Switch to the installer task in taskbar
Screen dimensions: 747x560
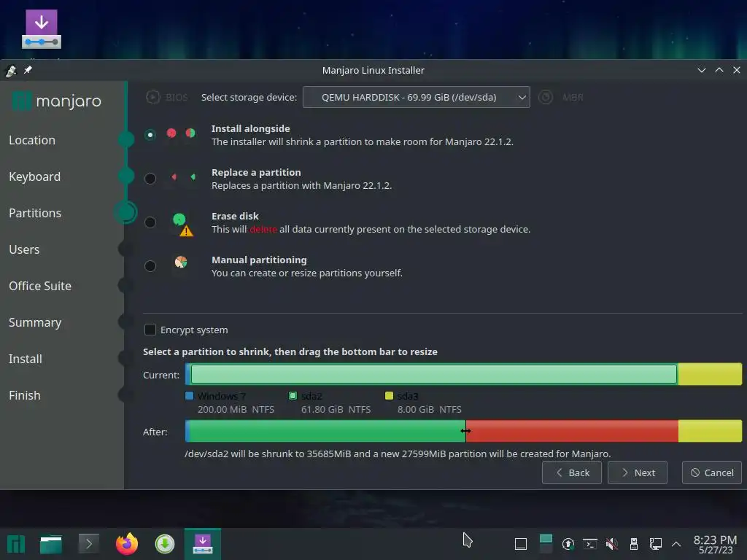[x=203, y=544]
